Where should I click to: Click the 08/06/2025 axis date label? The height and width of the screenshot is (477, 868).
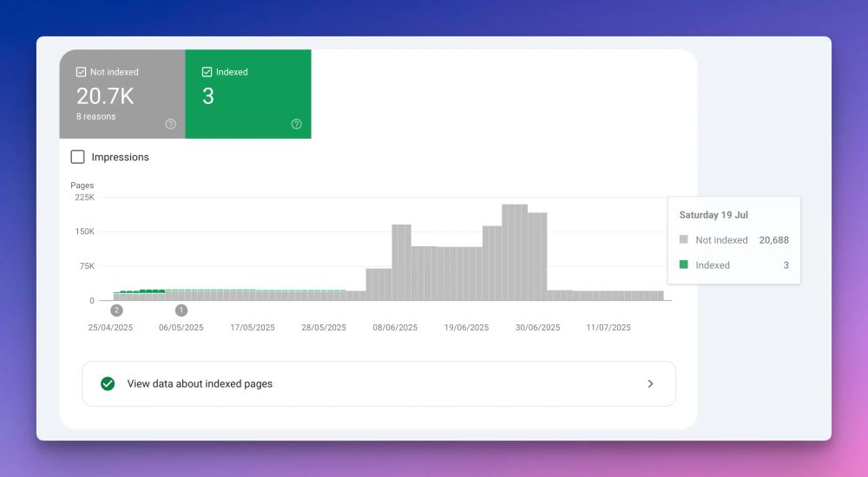click(395, 327)
